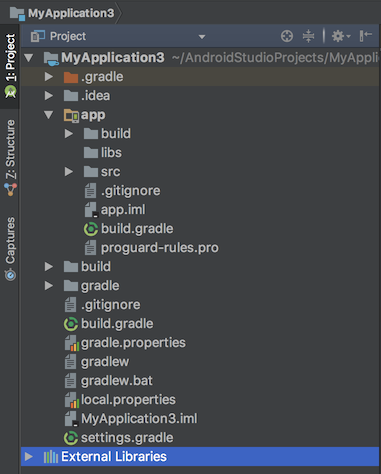Viewport: 381px width, 474px height.
Task: Select the External Libraries row label
Action: click(114, 457)
